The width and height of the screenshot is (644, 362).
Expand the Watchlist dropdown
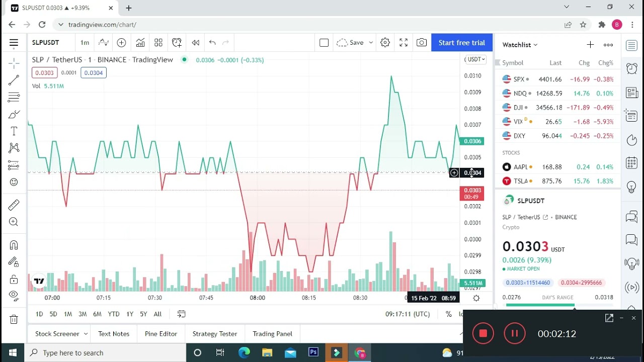(x=520, y=45)
